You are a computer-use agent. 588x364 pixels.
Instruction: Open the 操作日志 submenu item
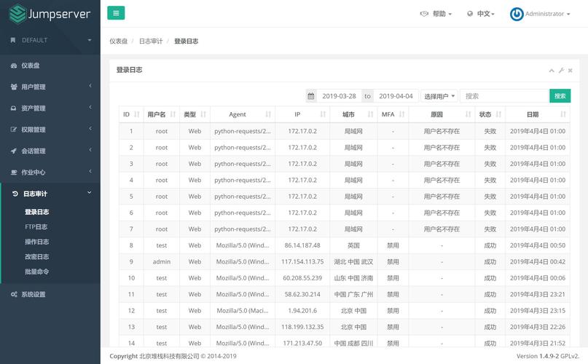36,242
